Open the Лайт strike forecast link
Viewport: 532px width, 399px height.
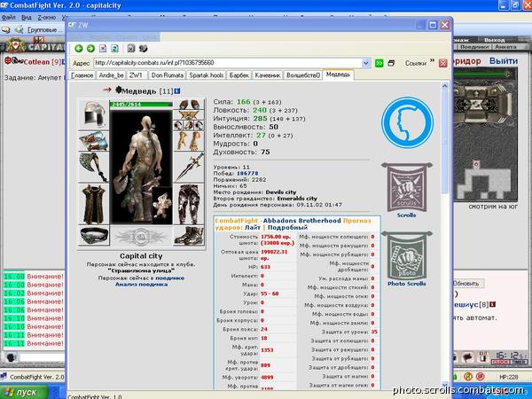253,227
